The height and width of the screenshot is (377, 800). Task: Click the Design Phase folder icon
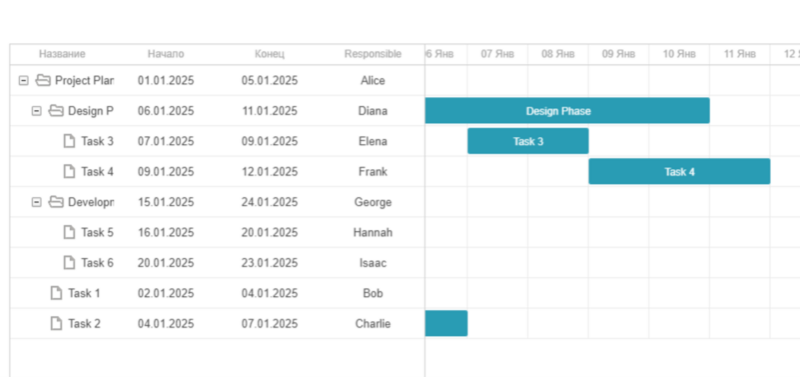[x=56, y=111]
